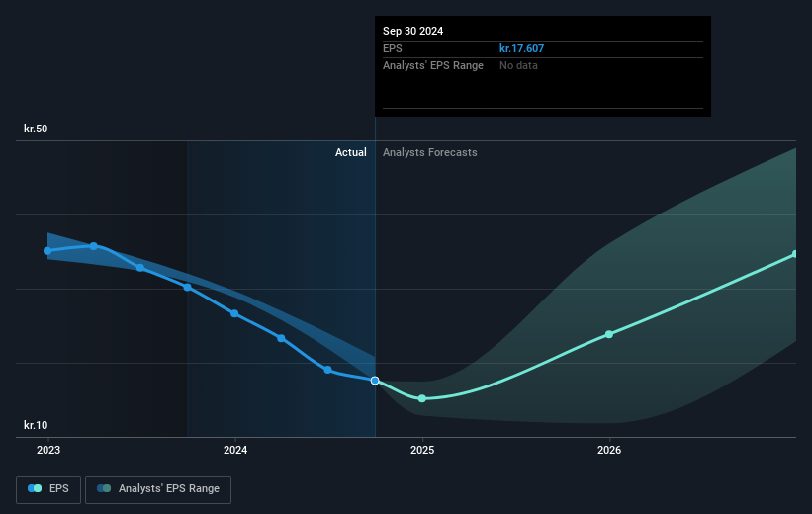Click the last forecast point at the line's end
The width and height of the screenshot is (812, 514).
(x=795, y=254)
